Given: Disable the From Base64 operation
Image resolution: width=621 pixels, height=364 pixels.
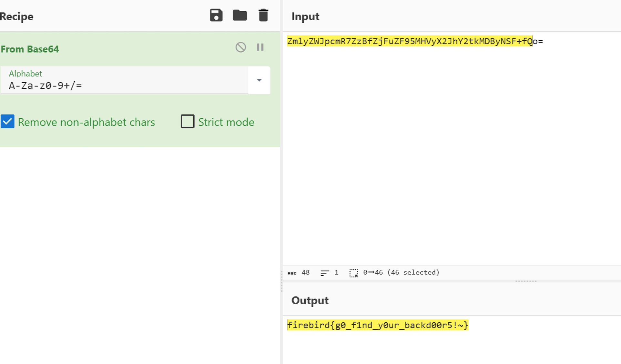Looking at the screenshot, I should [x=240, y=47].
